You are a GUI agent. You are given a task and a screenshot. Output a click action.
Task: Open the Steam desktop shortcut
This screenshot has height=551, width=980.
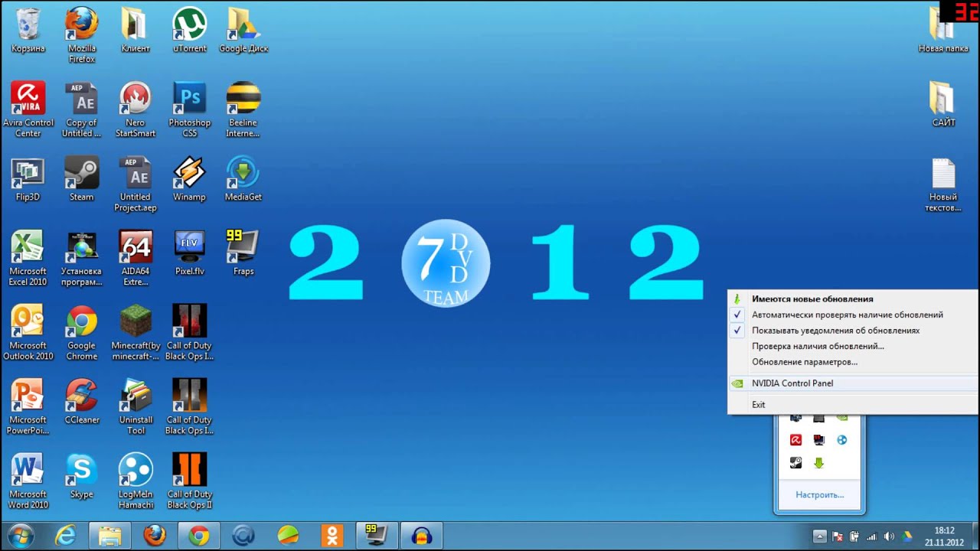coord(82,179)
